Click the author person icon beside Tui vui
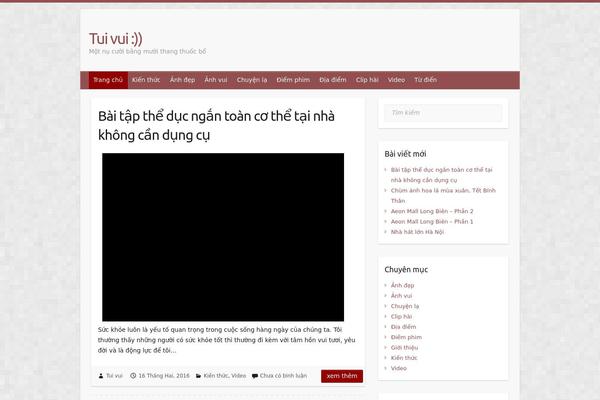The width and height of the screenshot is (600, 400). [x=101, y=376]
